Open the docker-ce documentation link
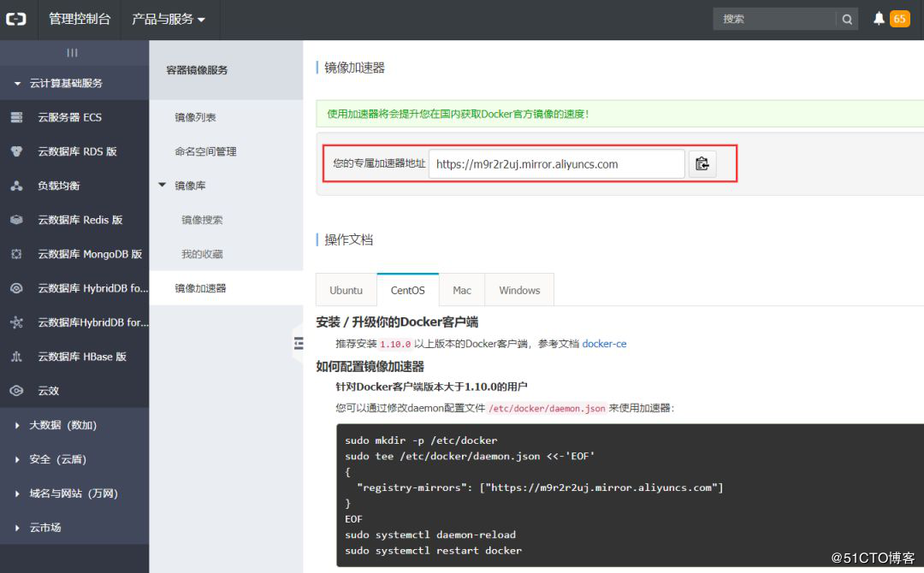 (x=604, y=343)
